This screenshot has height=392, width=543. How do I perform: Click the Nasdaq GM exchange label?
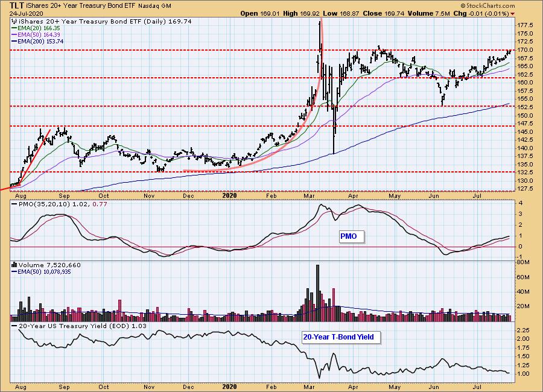pyautogui.click(x=154, y=6)
